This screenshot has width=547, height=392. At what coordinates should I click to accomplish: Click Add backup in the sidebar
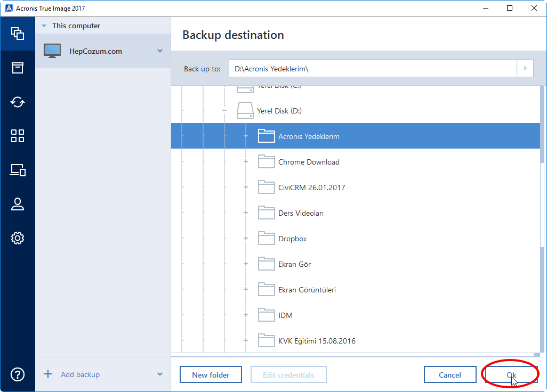click(80, 374)
